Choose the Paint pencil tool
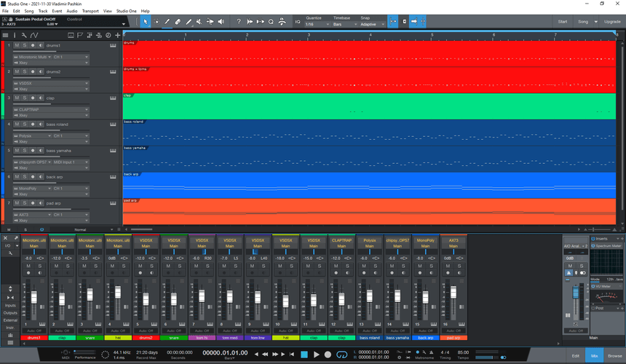The image size is (626, 364). click(167, 22)
